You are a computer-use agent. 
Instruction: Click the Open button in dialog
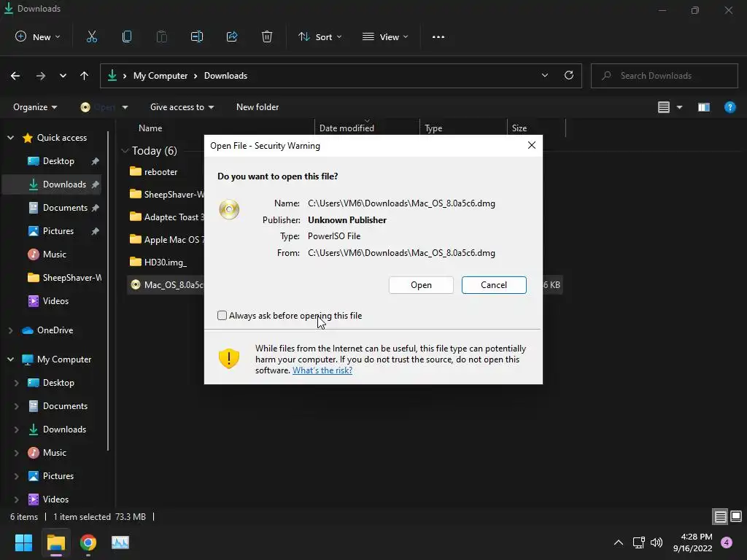(421, 285)
